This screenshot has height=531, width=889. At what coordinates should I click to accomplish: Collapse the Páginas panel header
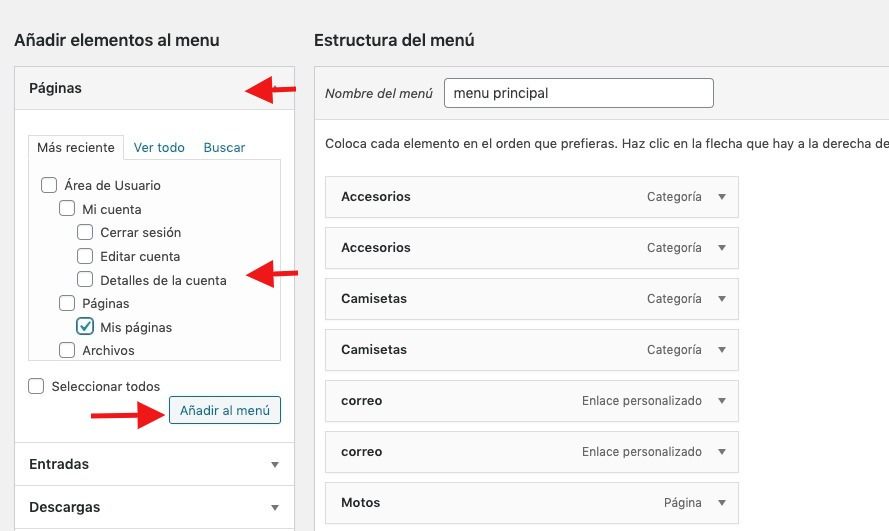click(154, 88)
